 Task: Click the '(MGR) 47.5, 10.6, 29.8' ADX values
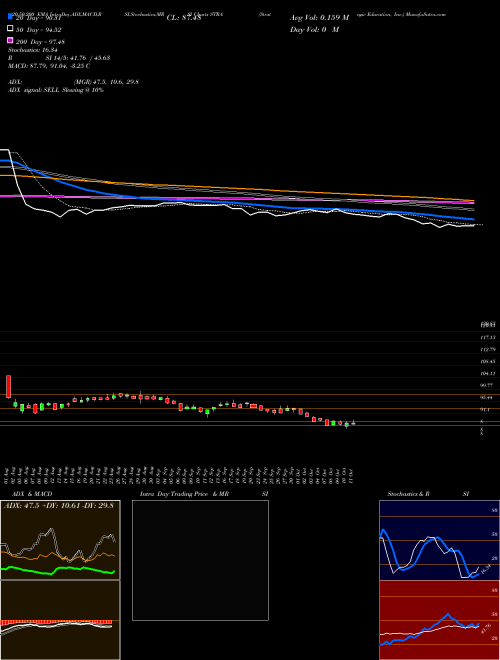pos(106,82)
